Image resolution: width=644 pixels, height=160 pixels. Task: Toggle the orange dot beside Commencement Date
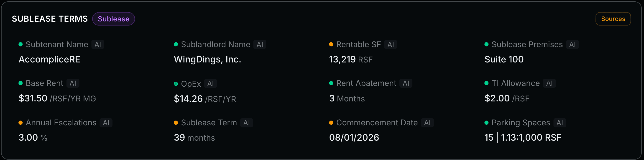332,122
